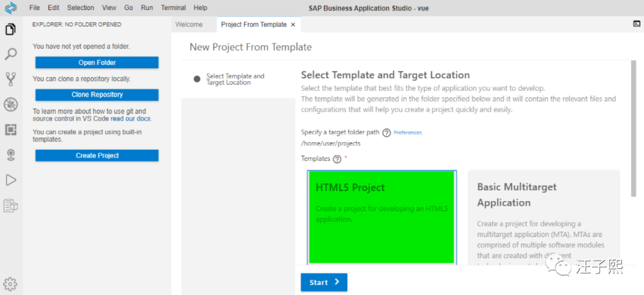Open the Selection menu
This screenshot has width=644, height=295.
pos(80,8)
